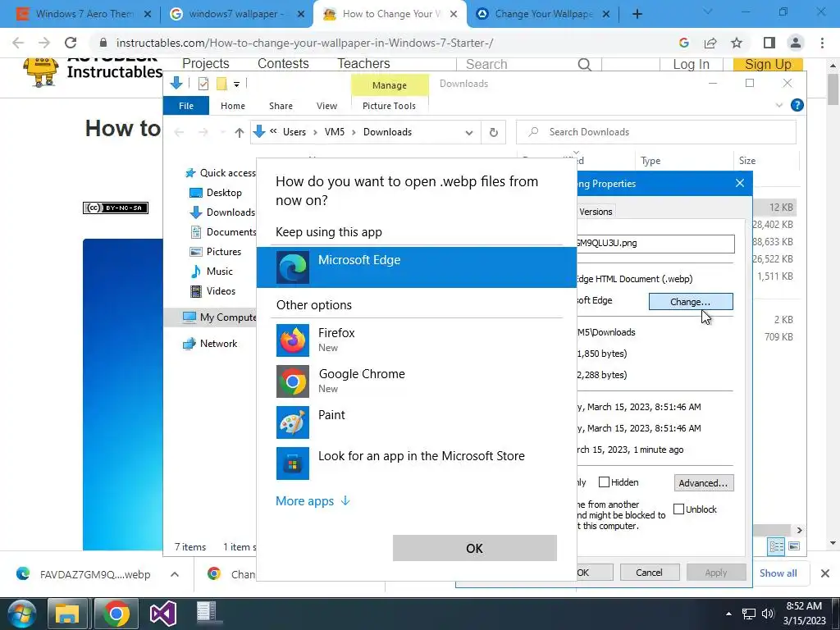Screen dimensions: 840x630
Task: Choose Firefox to open .webp files
Action: (x=416, y=340)
